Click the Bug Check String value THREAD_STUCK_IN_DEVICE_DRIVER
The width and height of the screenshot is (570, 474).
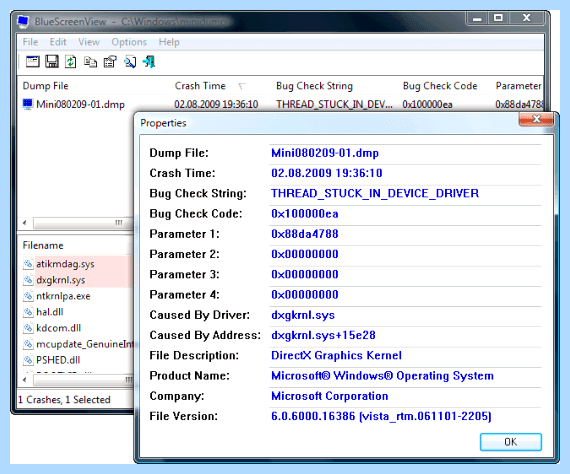tap(375, 193)
